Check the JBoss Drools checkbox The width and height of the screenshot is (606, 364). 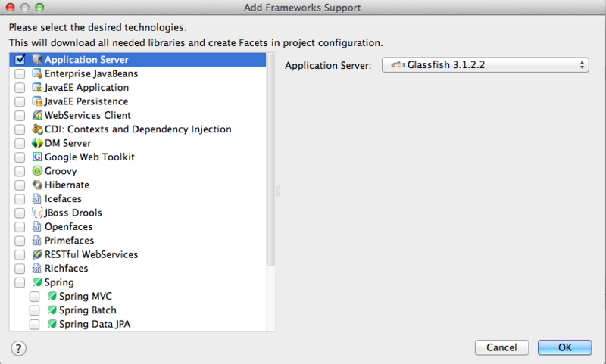click(x=20, y=213)
